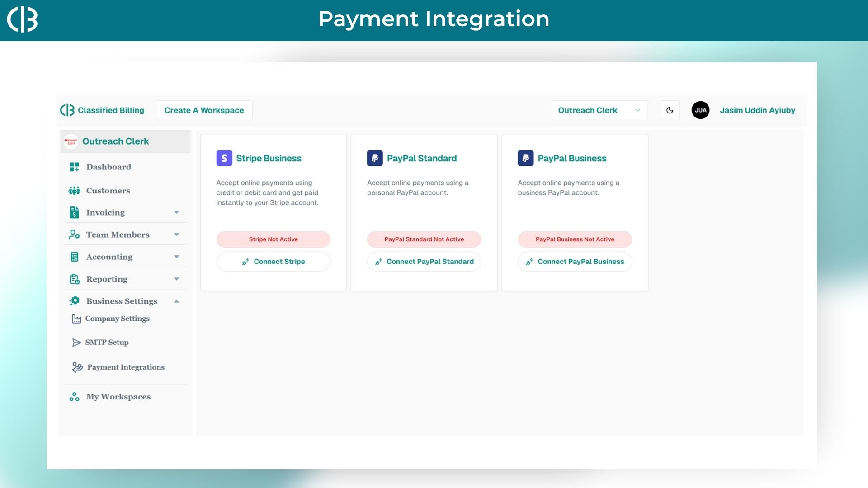Click the My Workspaces icon
This screenshot has height=488, width=868.
(75, 397)
